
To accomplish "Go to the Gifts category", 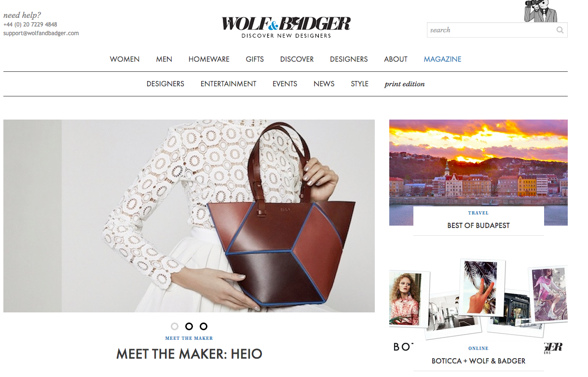I will click(255, 59).
